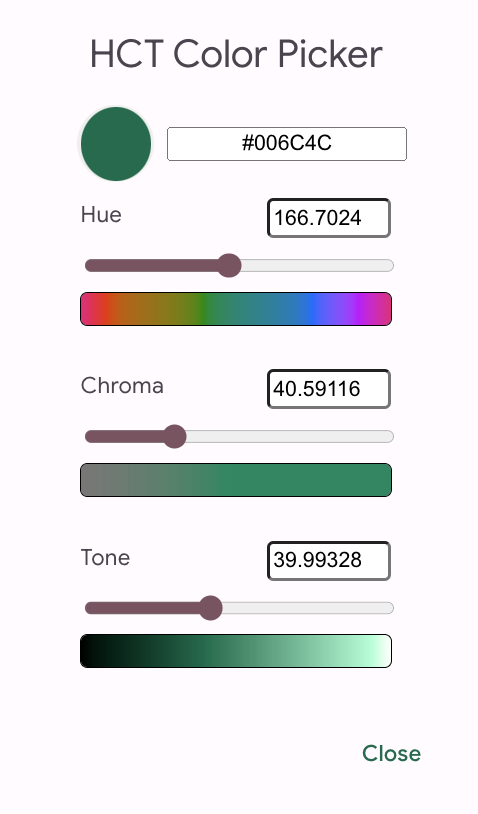Click the Tone slider thumb

[x=210, y=608]
